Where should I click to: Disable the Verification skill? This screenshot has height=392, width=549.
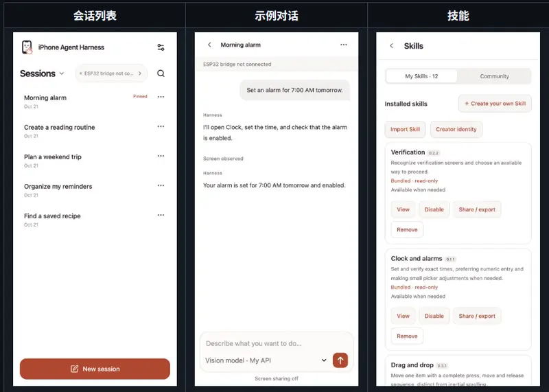tap(434, 209)
